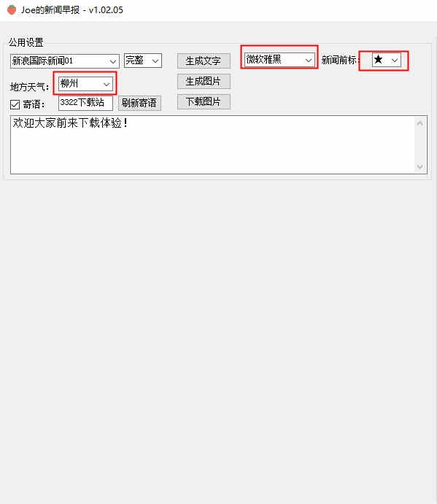This screenshot has width=437, height=504.
Task: Click the 新闻前标 label text
Action: point(339,60)
